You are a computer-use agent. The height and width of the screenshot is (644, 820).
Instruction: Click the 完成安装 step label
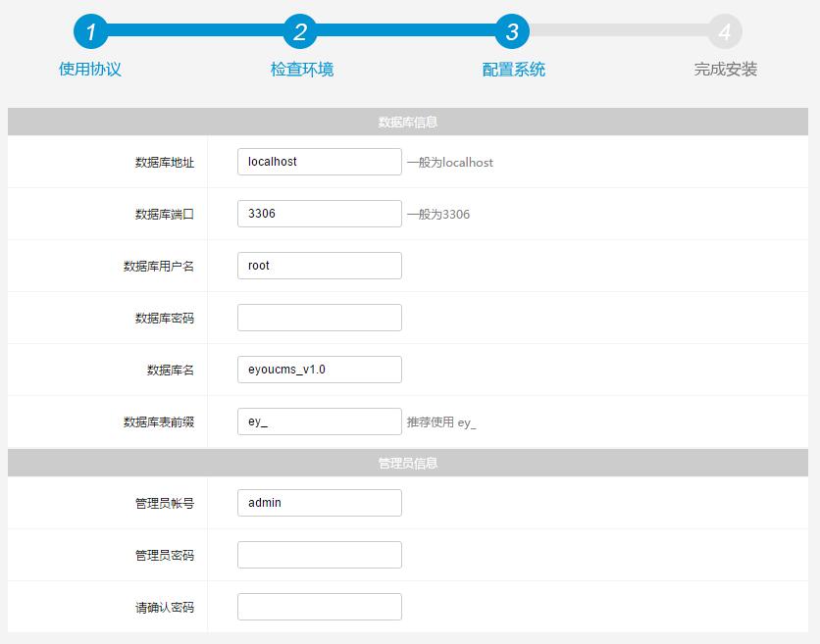tap(726, 70)
